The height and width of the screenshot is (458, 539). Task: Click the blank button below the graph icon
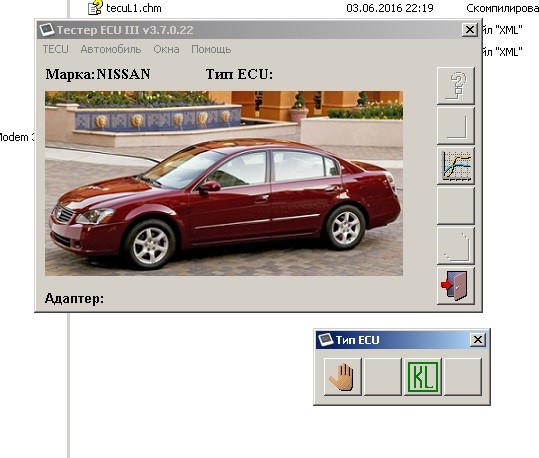click(x=455, y=206)
